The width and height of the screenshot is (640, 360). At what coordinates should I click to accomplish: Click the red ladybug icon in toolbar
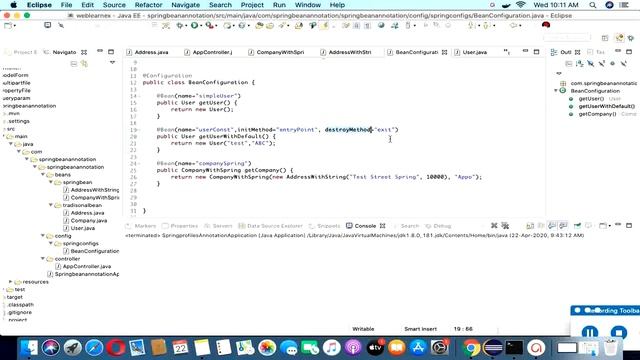click(546, 25)
